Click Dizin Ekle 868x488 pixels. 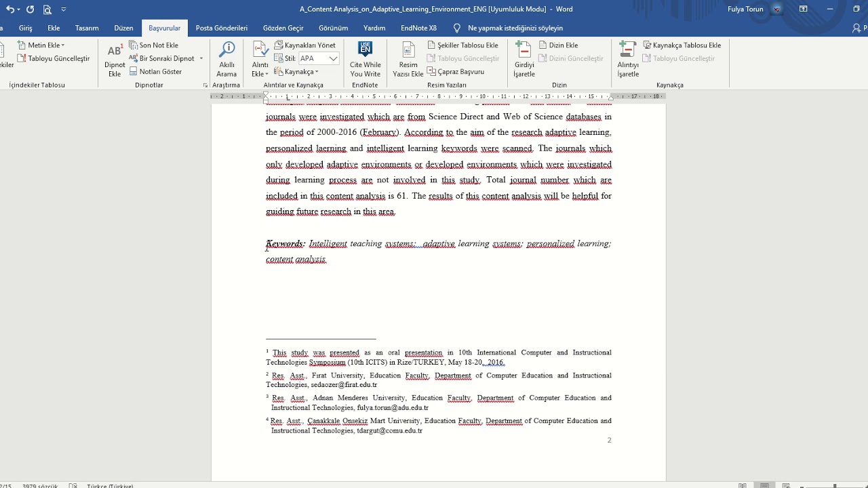[x=559, y=45]
